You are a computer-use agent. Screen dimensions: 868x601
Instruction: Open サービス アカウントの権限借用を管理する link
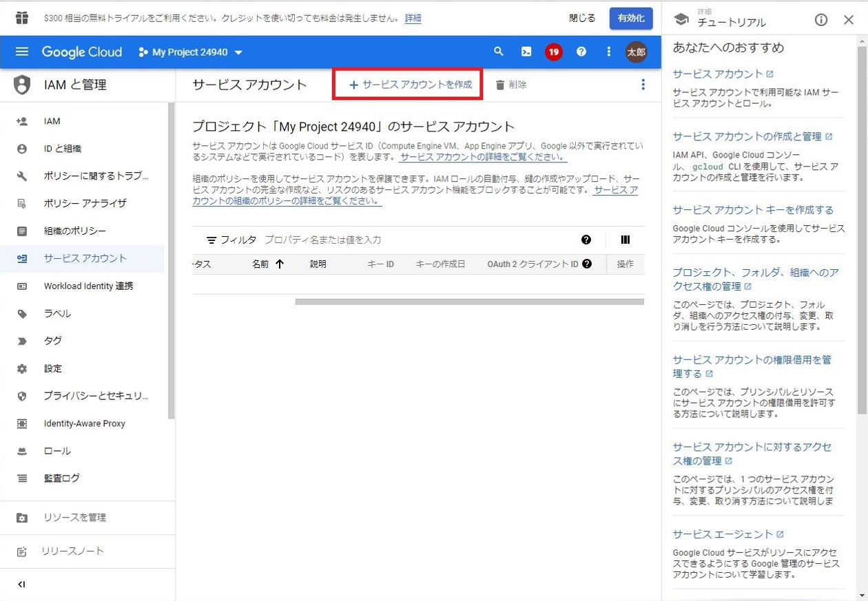pyautogui.click(x=752, y=366)
